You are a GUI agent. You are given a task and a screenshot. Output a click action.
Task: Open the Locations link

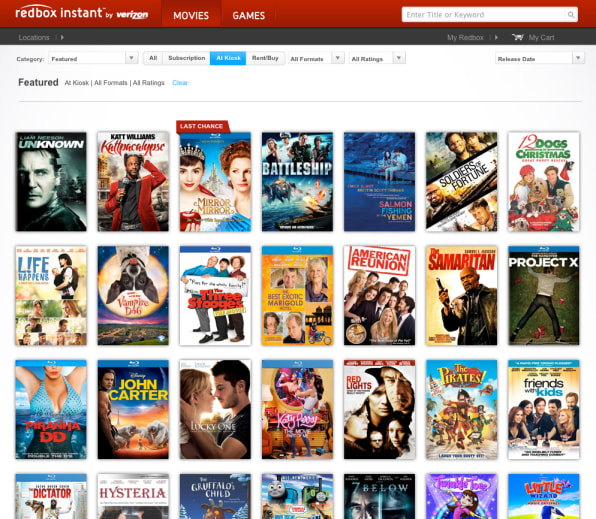tap(34, 37)
